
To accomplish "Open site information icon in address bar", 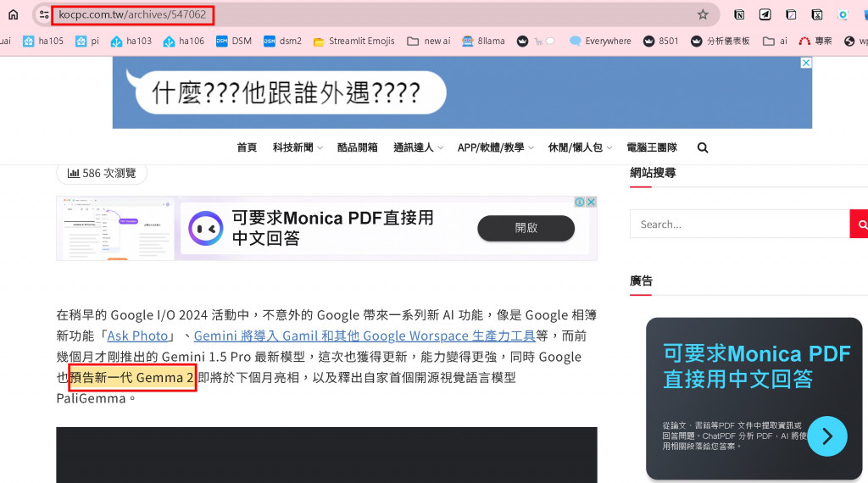I will [x=44, y=14].
